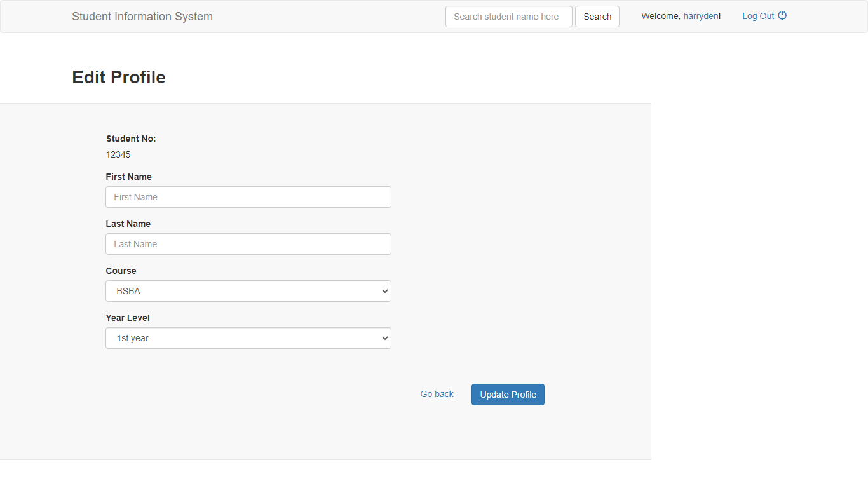Click the Search button
This screenshot has height=488, width=868.
597,16
